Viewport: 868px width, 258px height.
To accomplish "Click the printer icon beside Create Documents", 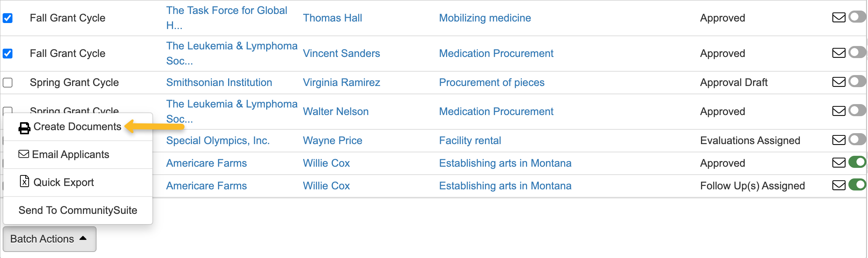I will 25,128.
